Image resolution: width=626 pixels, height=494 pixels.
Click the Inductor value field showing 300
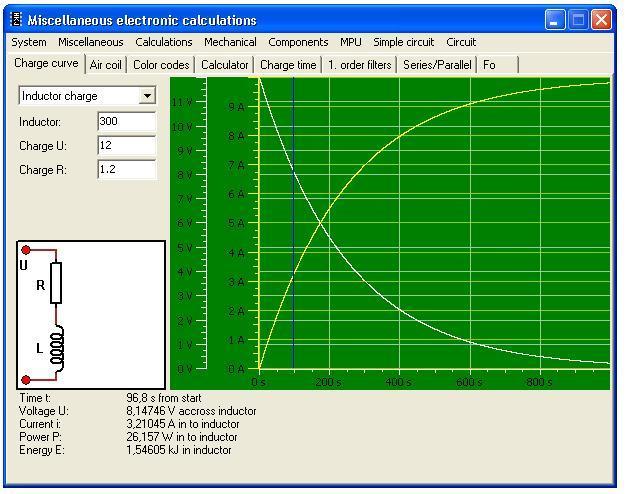coord(127,121)
